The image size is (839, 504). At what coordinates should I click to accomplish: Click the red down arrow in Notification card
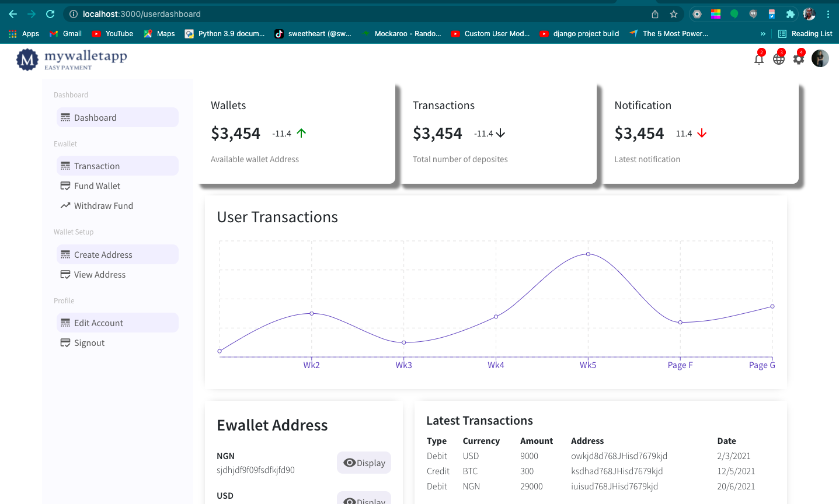702,133
